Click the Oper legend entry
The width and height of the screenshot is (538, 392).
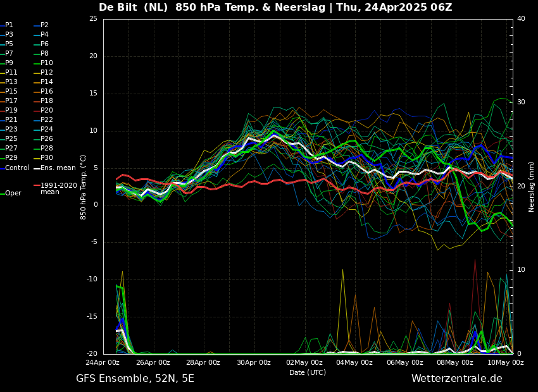(x=11, y=193)
